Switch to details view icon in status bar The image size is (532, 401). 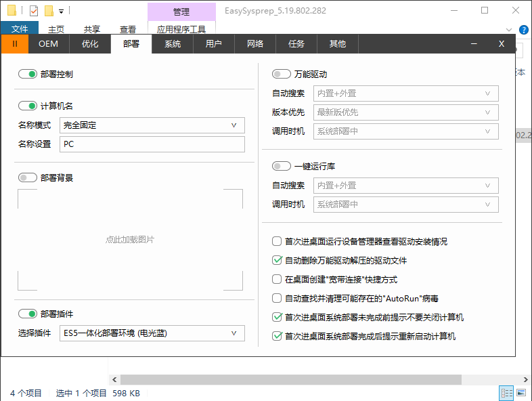506,393
